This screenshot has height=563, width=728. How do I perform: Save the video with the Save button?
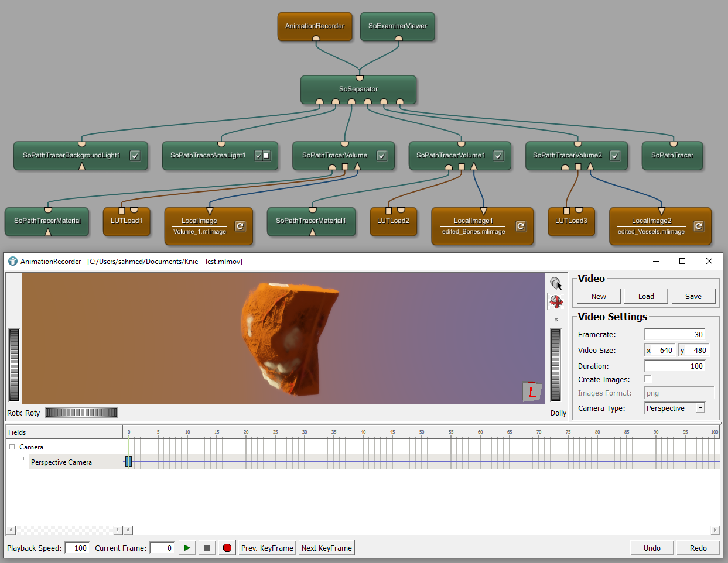click(x=693, y=296)
